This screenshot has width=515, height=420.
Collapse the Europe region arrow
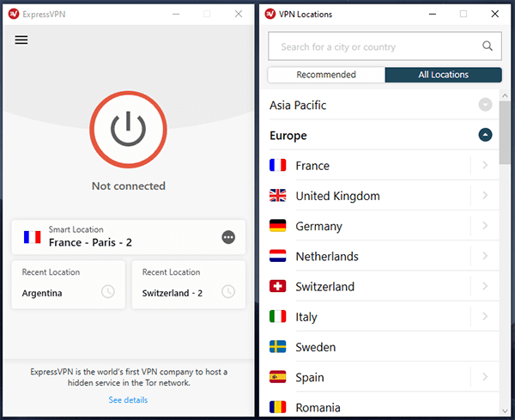pyautogui.click(x=485, y=135)
